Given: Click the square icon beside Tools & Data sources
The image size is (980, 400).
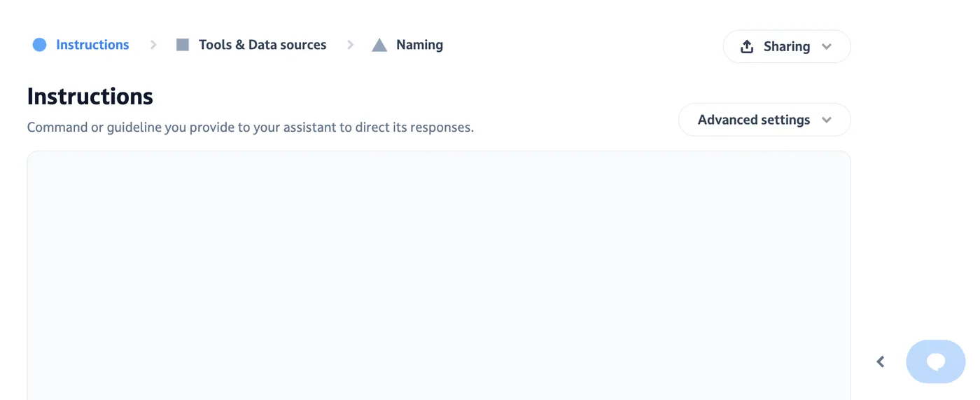Looking at the screenshot, I should [183, 45].
